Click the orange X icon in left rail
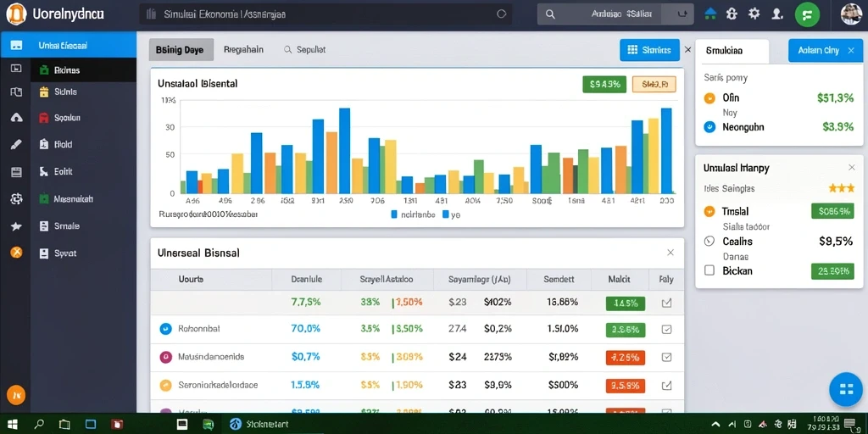Screen dimensions: 868x434 tap(17, 253)
